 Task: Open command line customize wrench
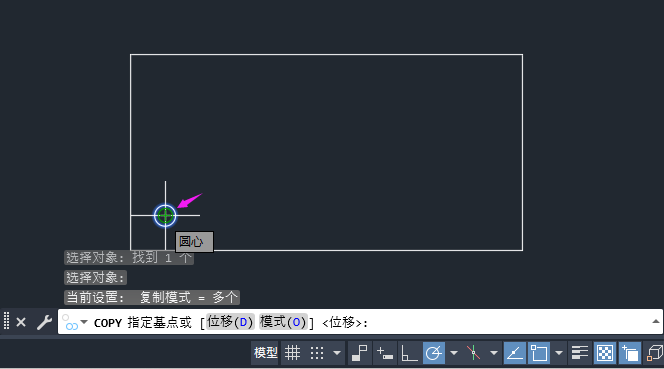pos(44,322)
